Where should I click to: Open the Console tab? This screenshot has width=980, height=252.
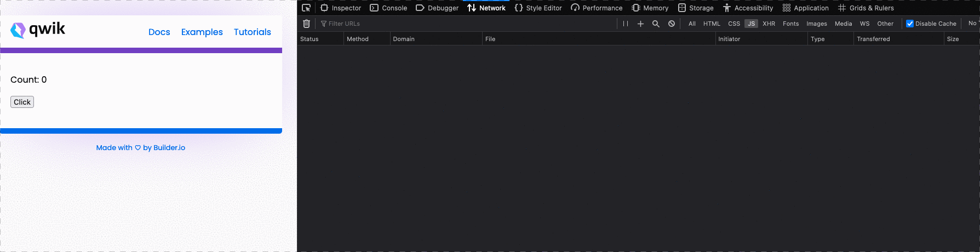[388, 8]
